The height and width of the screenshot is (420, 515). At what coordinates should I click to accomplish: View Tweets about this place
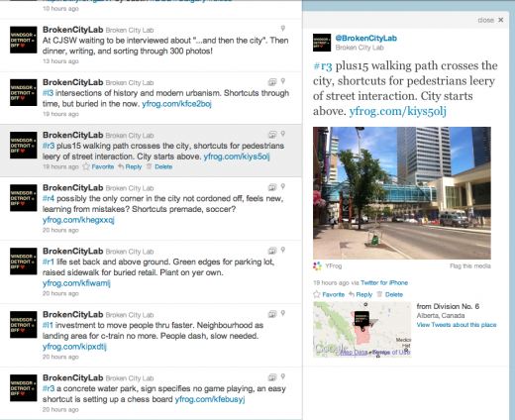(x=457, y=325)
